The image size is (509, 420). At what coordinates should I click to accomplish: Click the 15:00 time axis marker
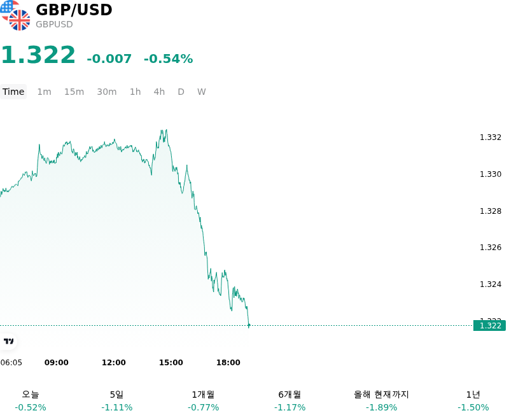pyautogui.click(x=171, y=363)
